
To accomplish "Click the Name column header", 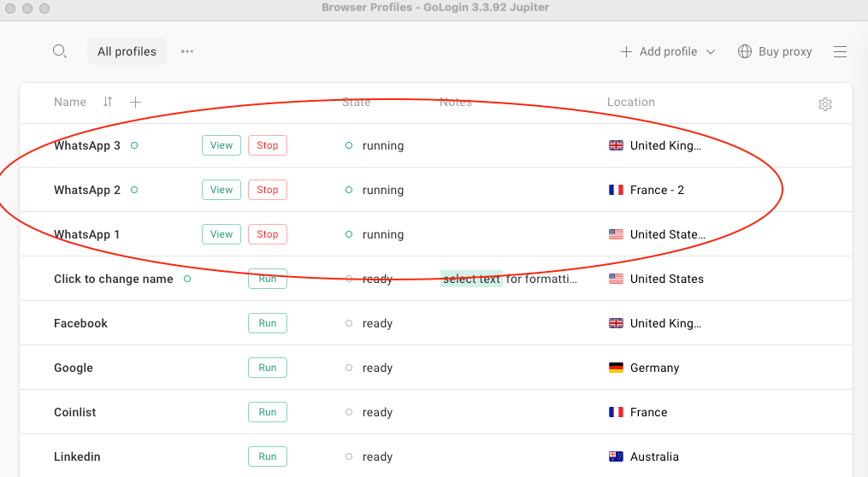I will tap(70, 102).
